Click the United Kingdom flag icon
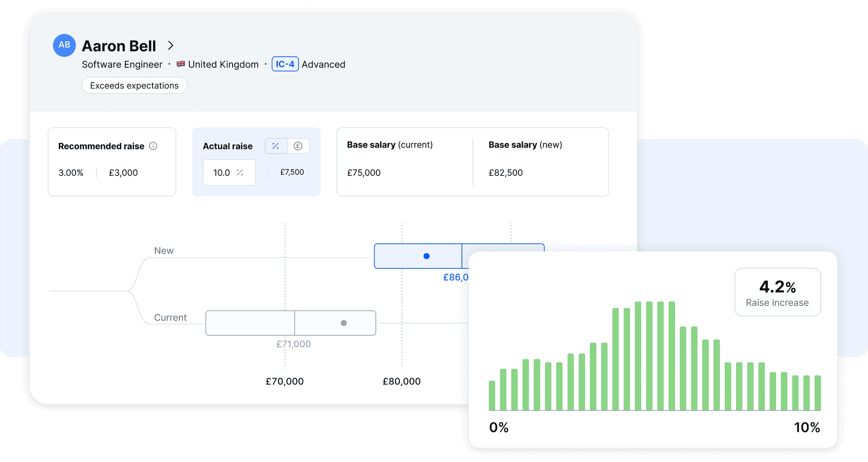868x462 pixels. 181,64
